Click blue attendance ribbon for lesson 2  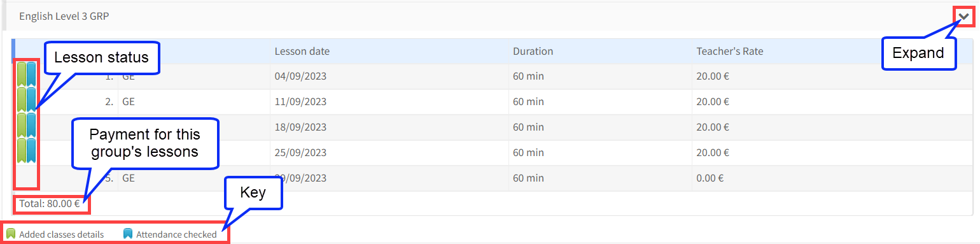point(31,100)
